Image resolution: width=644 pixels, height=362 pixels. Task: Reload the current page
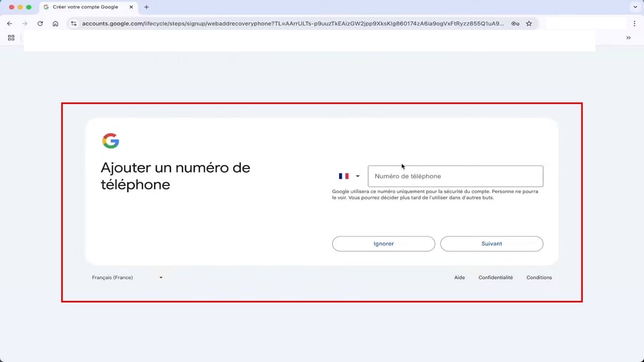click(40, 24)
